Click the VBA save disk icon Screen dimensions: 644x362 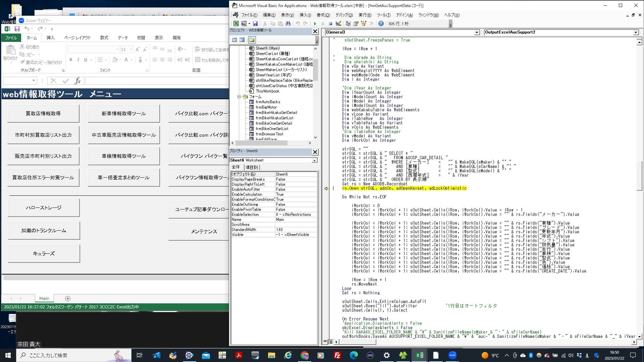[255, 23]
